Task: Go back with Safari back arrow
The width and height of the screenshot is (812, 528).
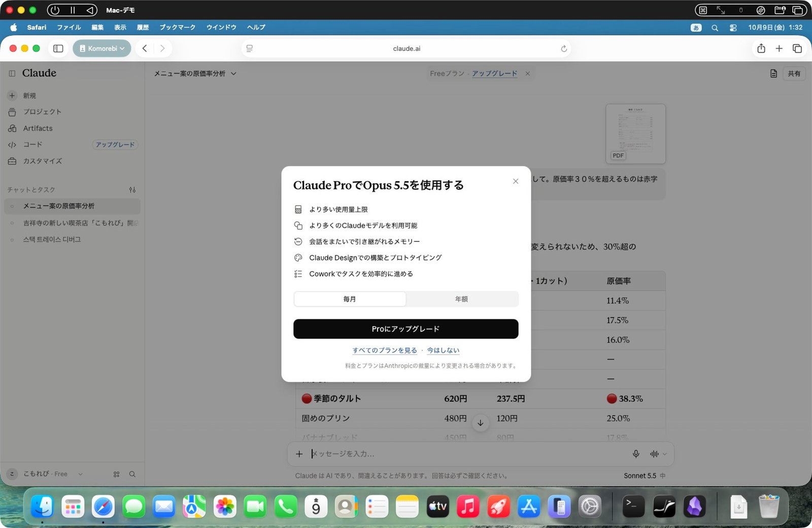Action: pyautogui.click(x=145, y=48)
